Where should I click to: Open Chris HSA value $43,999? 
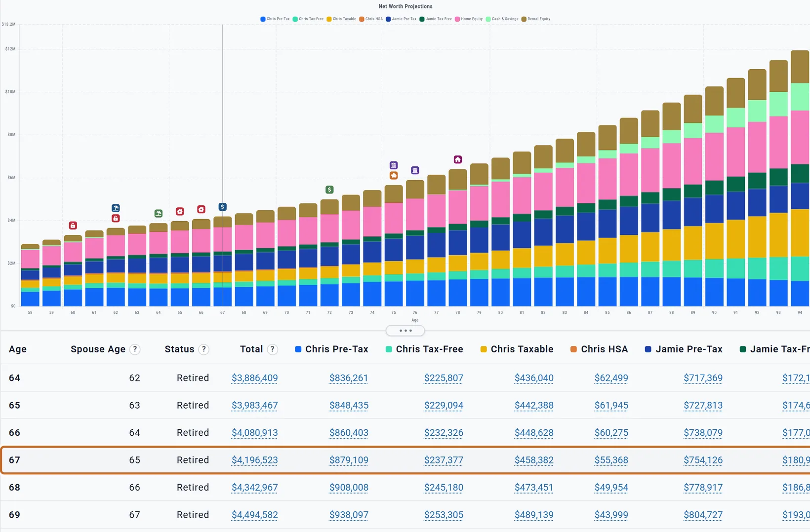coord(611,515)
